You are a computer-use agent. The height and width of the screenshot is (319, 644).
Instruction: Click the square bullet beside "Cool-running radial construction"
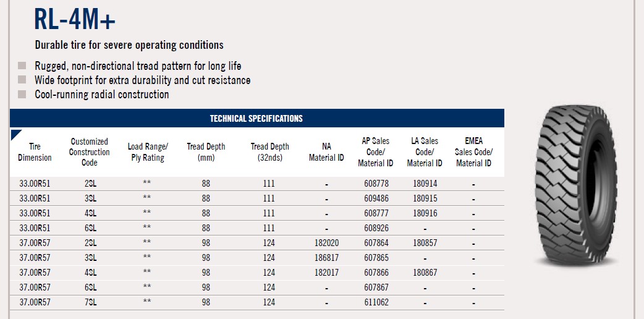[x=22, y=94]
